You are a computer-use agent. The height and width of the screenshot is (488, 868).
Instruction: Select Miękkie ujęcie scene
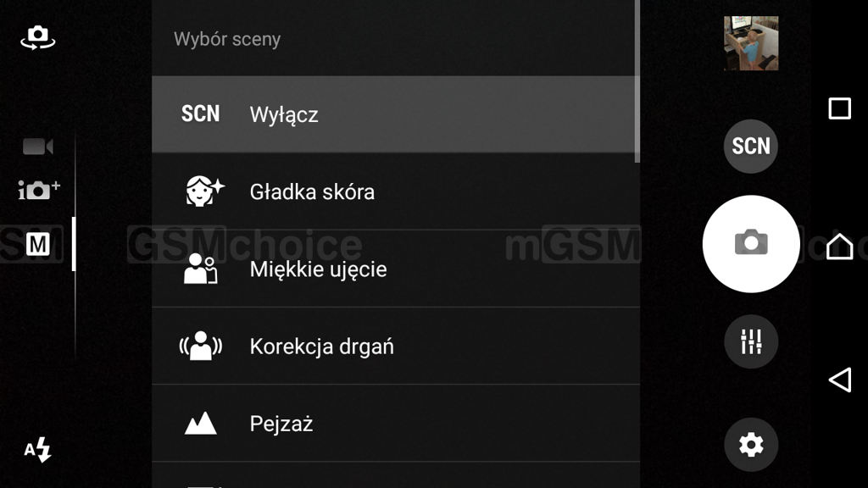[x=396, y=269]
